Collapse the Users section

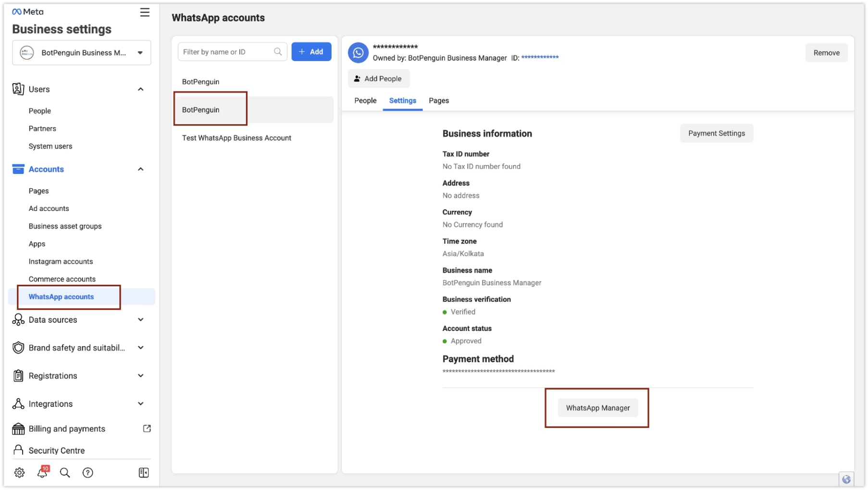coord(140,89)
